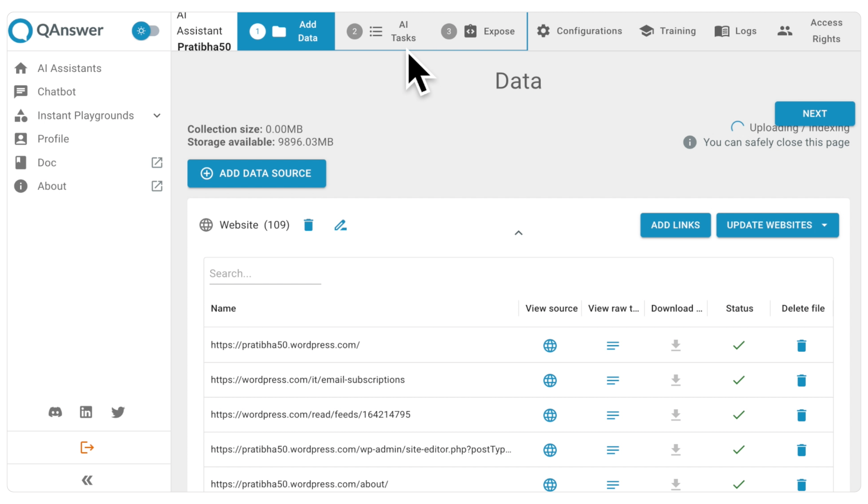Click the Add Data Source button
868x504 pixels.
tap(257, 173)
